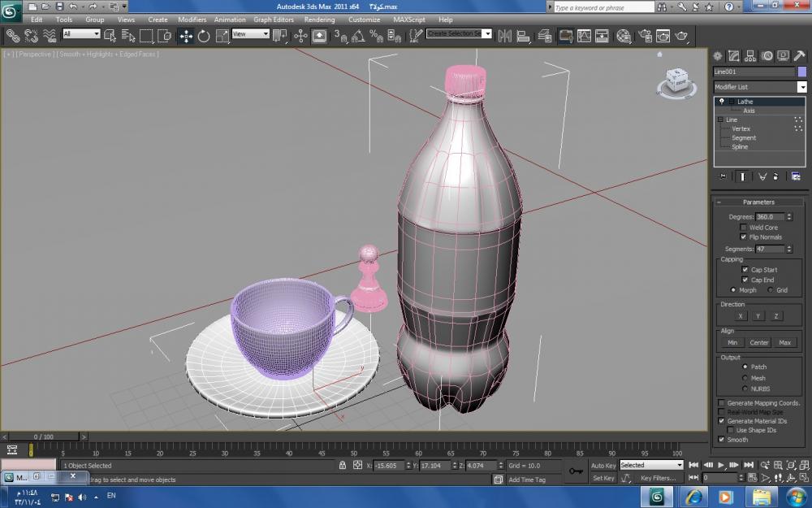Open the Schematic View icon
Screen dimensions: 812x508
pyautogui.click(x=603, y=35)
